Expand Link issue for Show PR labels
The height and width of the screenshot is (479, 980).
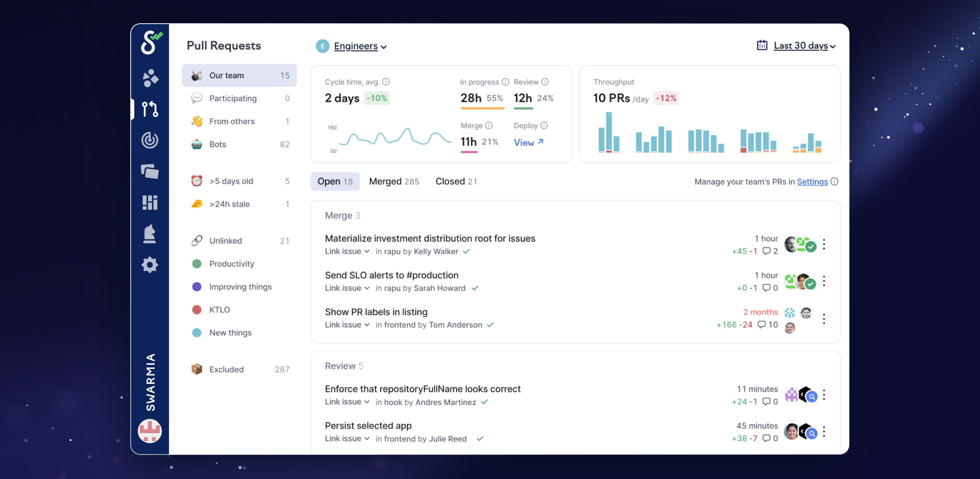click(x=347, y=325)
